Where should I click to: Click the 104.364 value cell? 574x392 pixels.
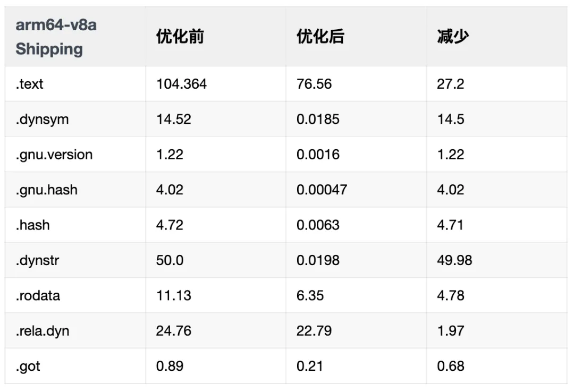point(181,84)
